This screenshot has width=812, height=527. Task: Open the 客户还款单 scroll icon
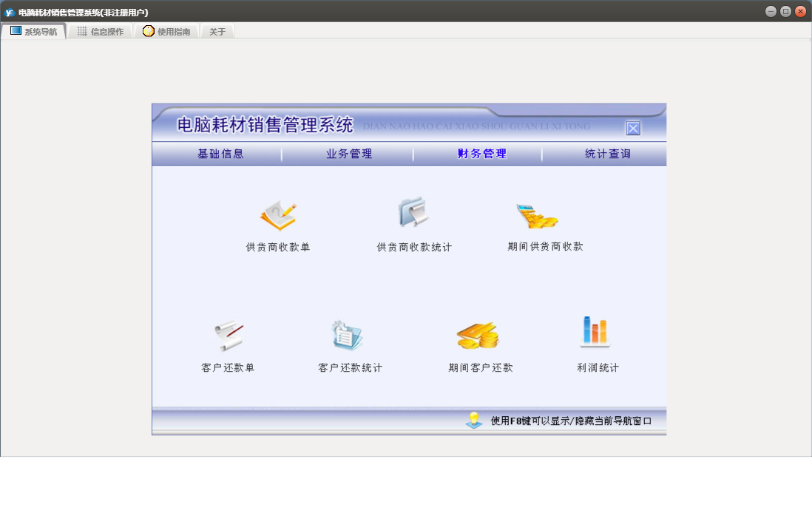pyautogui.click(x=229, y=336)
